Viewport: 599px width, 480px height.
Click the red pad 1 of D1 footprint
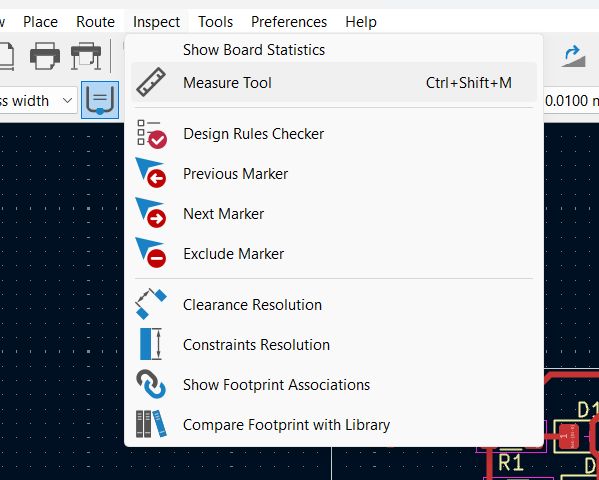pos(569,436)
